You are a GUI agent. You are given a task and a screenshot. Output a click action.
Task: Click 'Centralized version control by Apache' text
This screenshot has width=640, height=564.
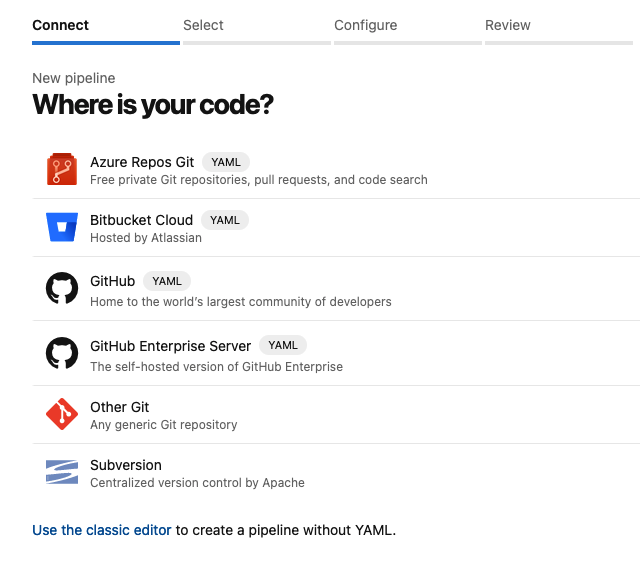(x=197, y=482)
